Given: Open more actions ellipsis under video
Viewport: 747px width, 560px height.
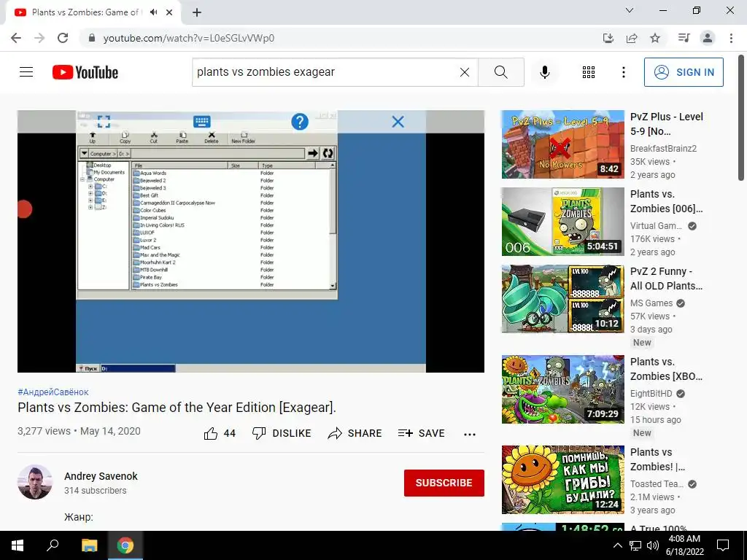Looking at the screenshot, I should click(470, 434).
